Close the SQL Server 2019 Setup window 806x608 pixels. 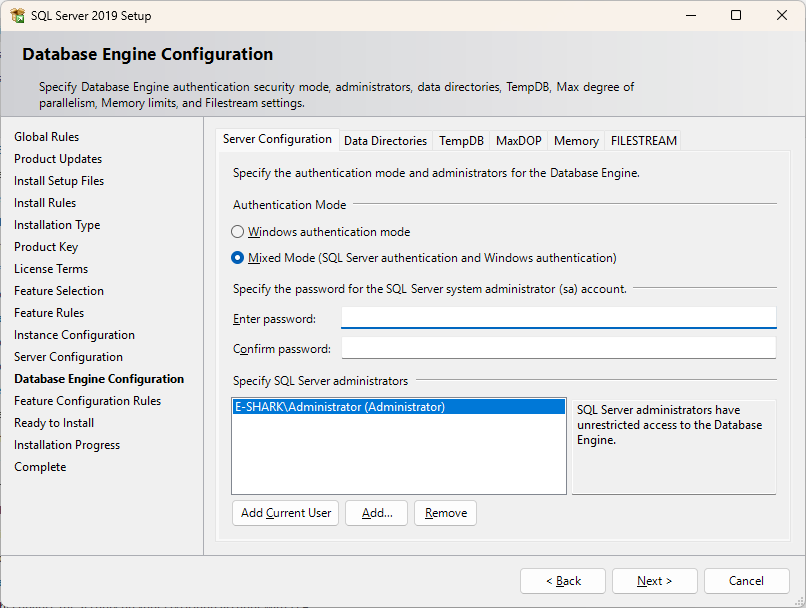(781, 15)
